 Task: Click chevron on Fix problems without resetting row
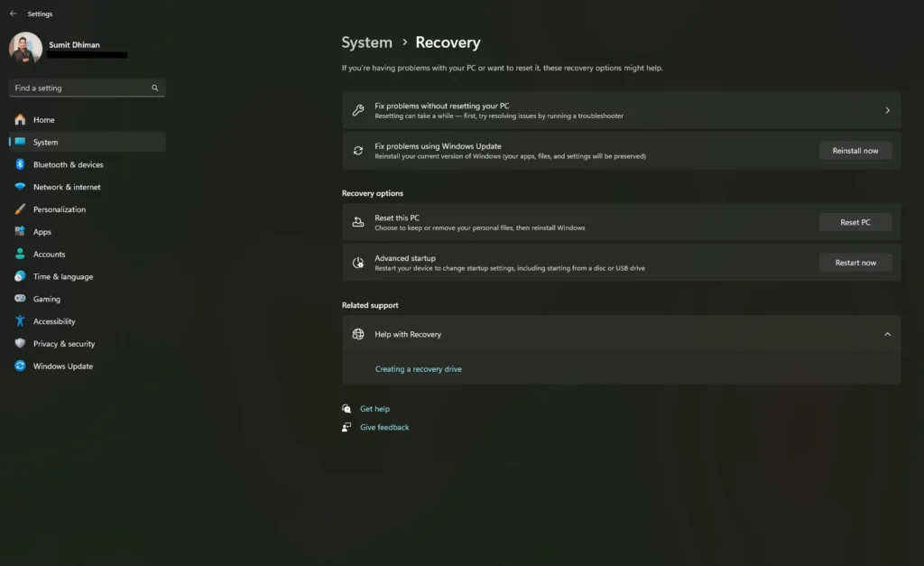pyautogui.click(x=887, y=110)
